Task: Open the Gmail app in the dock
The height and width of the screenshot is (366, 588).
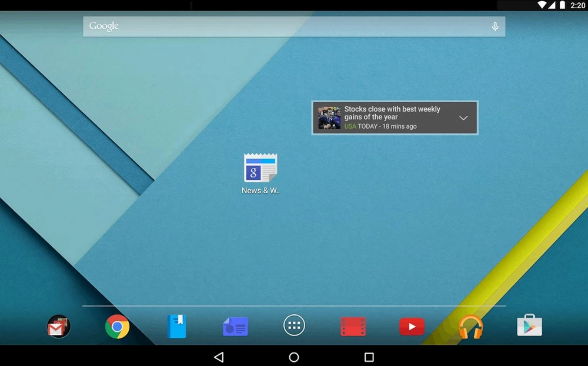Action: click(x=59, y=327)
